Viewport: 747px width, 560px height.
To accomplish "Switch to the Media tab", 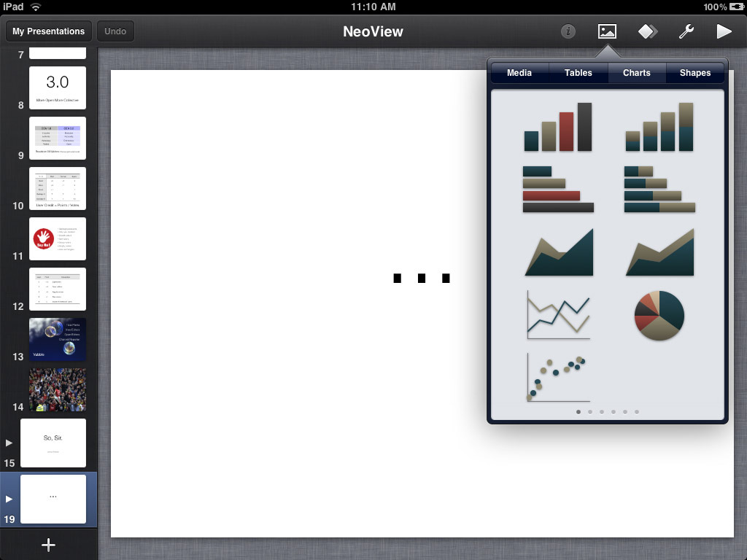I will pyautogui.click(x=519, y=73).
